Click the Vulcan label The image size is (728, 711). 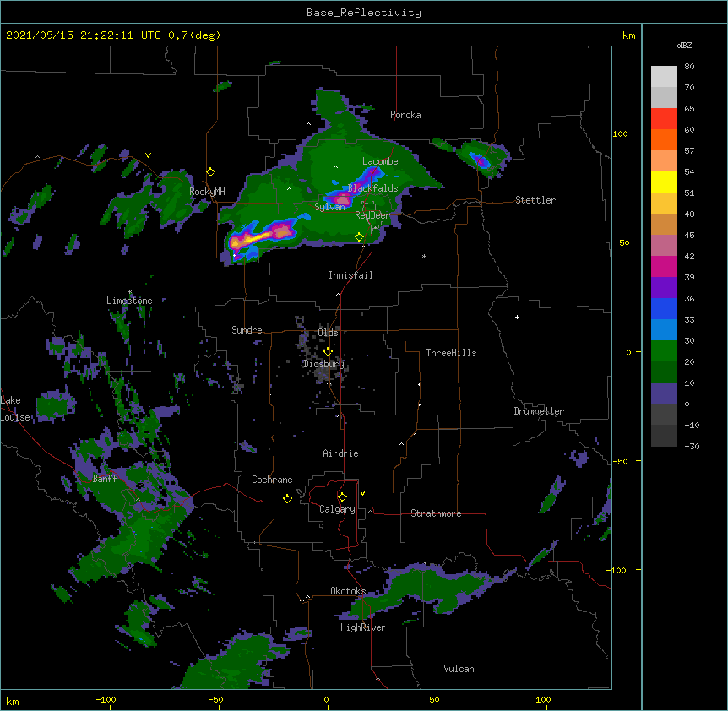click(x=459, y=669)
